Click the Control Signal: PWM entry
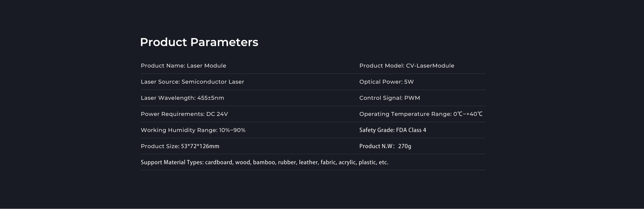The image size is (644, 209). 390,98
